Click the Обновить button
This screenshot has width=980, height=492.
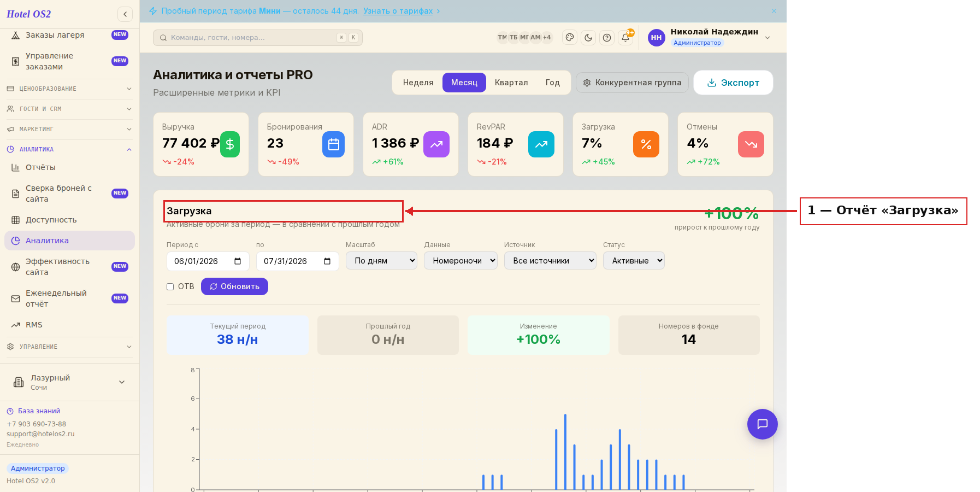click(x=234, y=286)
